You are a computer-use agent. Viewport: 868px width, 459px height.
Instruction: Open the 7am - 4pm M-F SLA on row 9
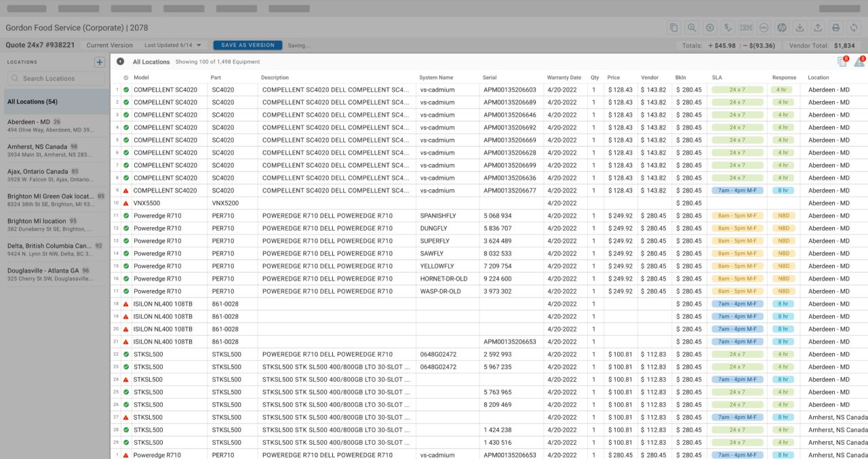pyautogui.click(x=737, y=191)
